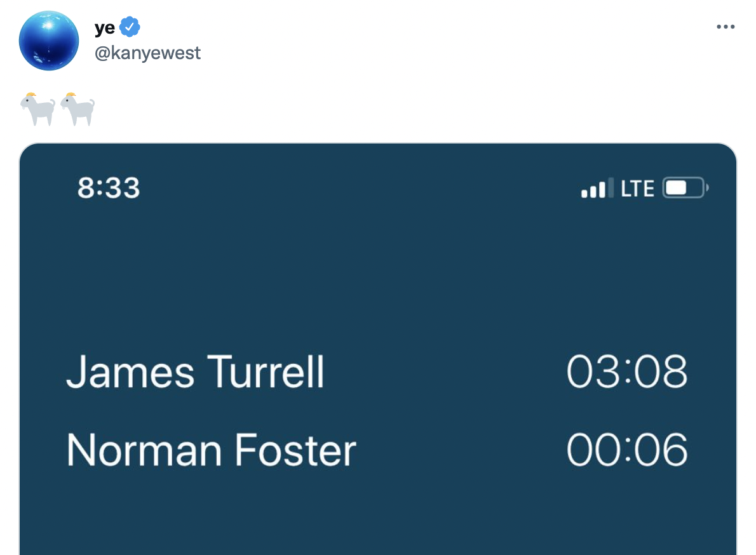Image resolution: width=756 pixels, height=555 pixels.
Task: Click the first goat emoji
Action: [x=37, y=109]
